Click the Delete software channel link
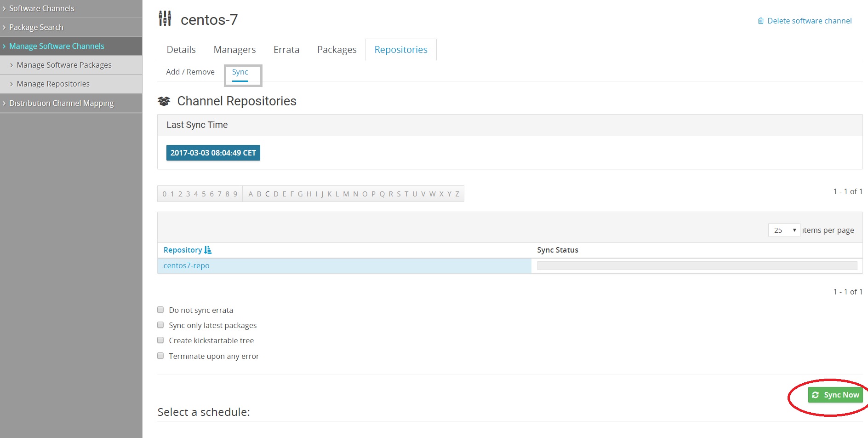The width and height of the screenshot is (868, 438). pyautogui.click(x=809, y=21)
